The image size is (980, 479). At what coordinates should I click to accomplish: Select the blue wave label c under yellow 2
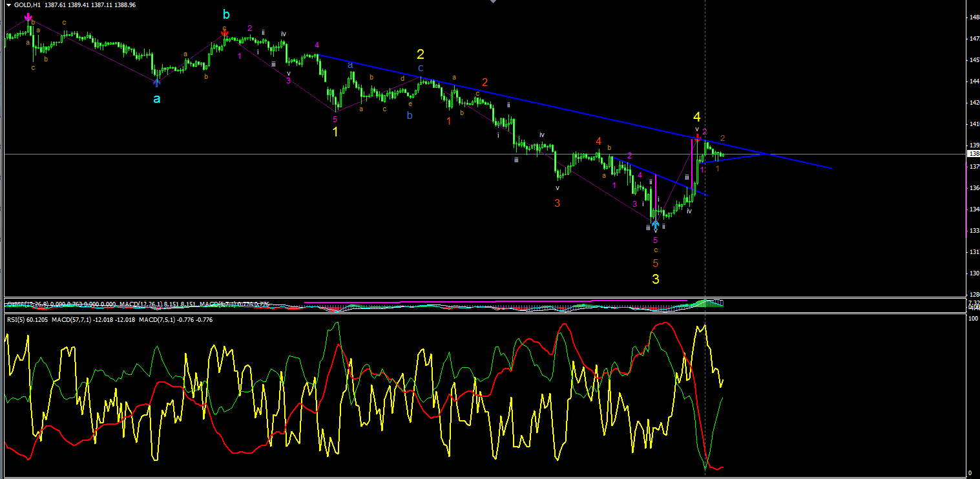pos(421,68)
